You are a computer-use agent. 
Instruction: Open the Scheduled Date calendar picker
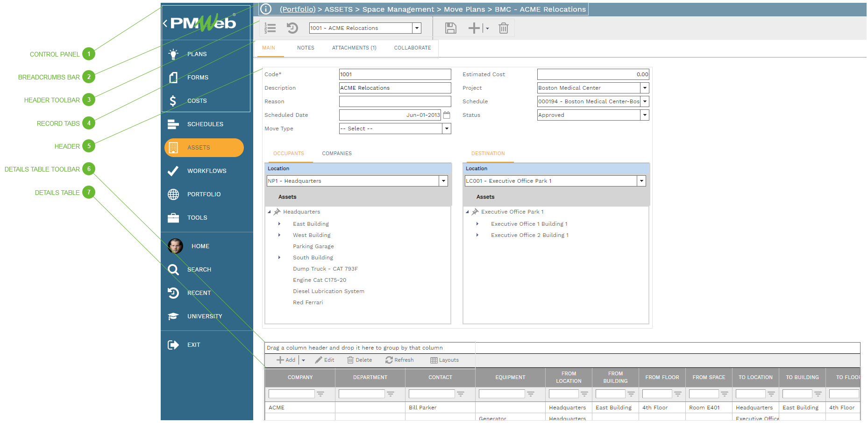point(447,115)
